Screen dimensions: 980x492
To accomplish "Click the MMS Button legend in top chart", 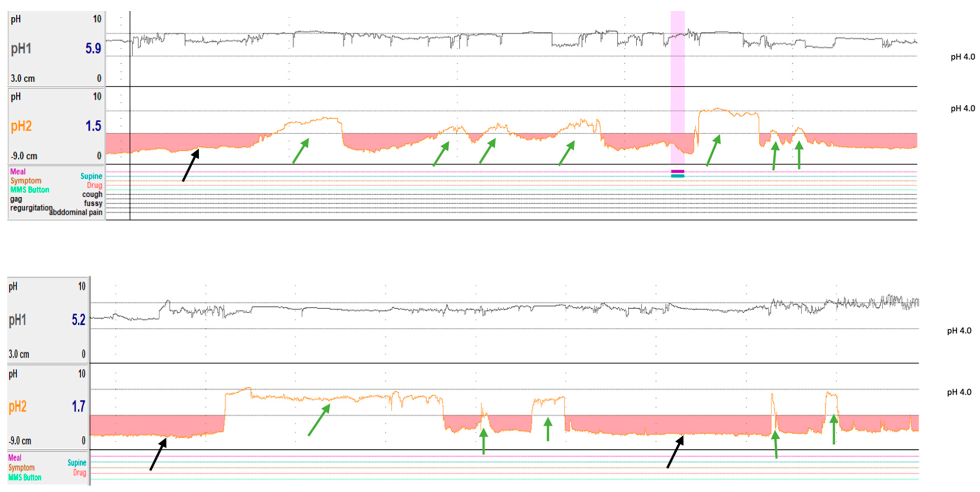I will tap(30, 190).
